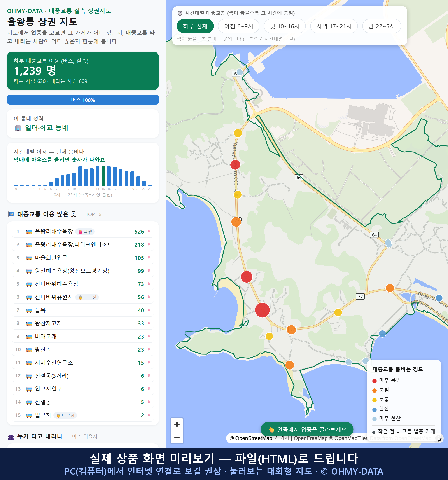Click the 526 count for 을왕리해수욕장
The width and height of the screenshot is (448, 480).
(x=139, y=232)
